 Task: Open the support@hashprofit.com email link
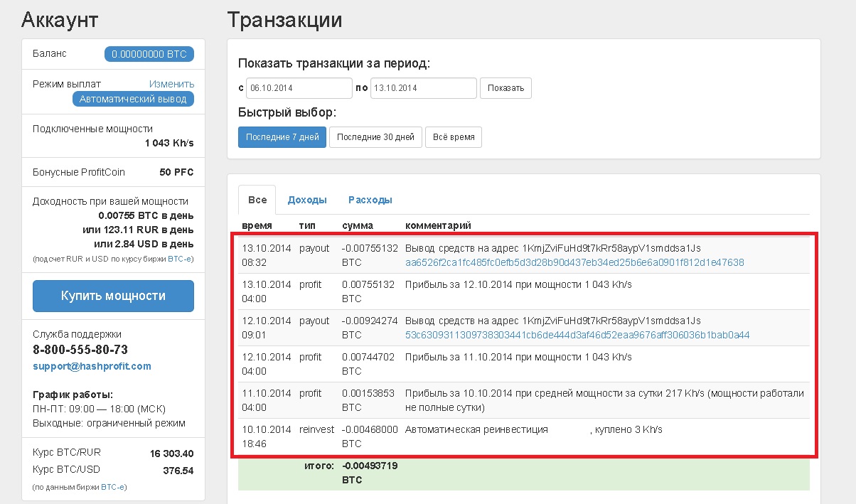tap(92, 366)
